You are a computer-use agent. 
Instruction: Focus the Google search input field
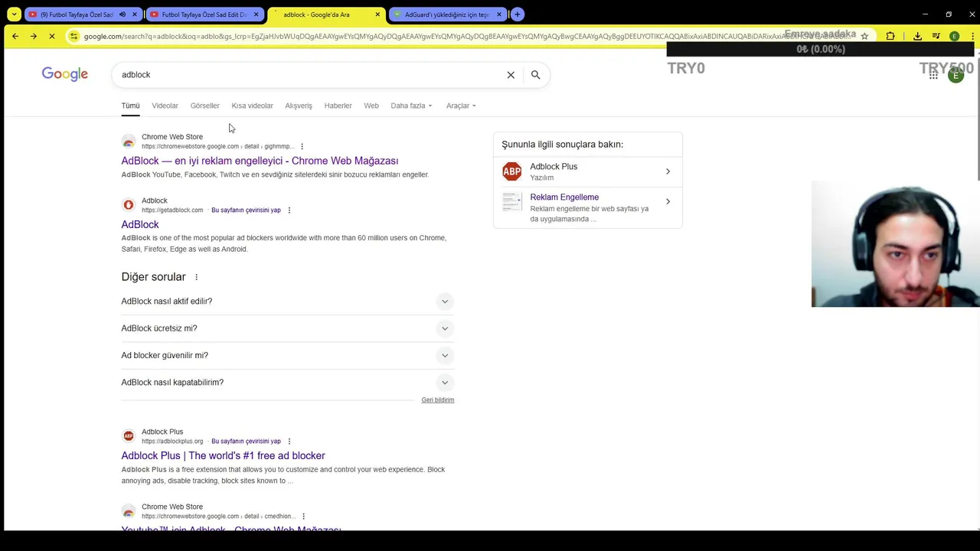point(310,75)
